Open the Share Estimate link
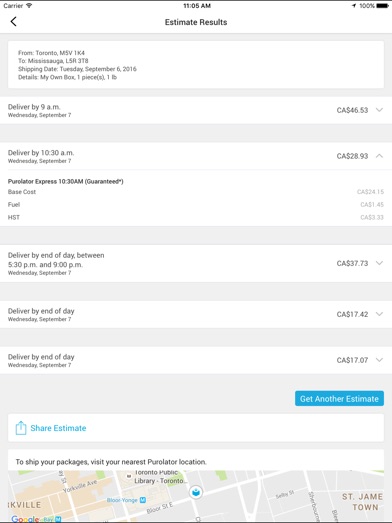392x523 pixels. coord(58,428)
